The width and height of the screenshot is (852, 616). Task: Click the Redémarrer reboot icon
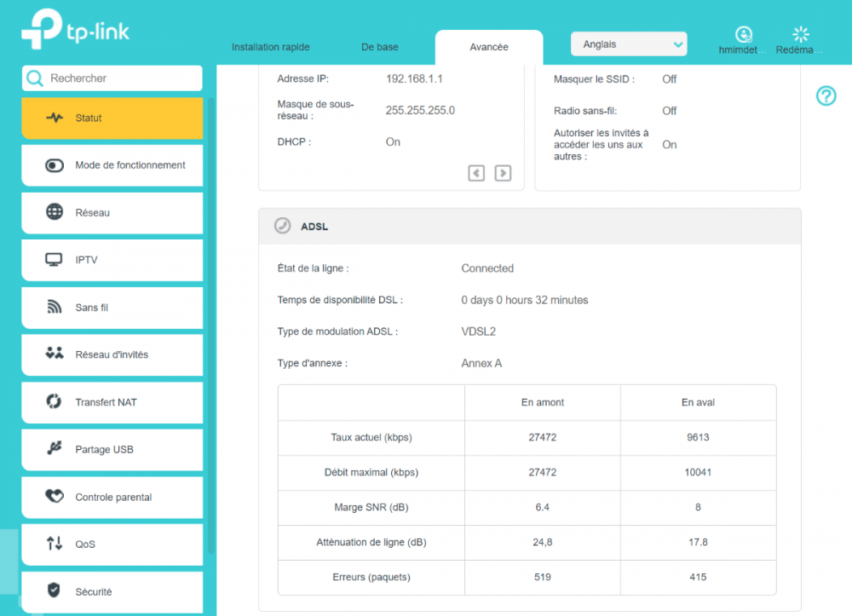tap(800, 35)
